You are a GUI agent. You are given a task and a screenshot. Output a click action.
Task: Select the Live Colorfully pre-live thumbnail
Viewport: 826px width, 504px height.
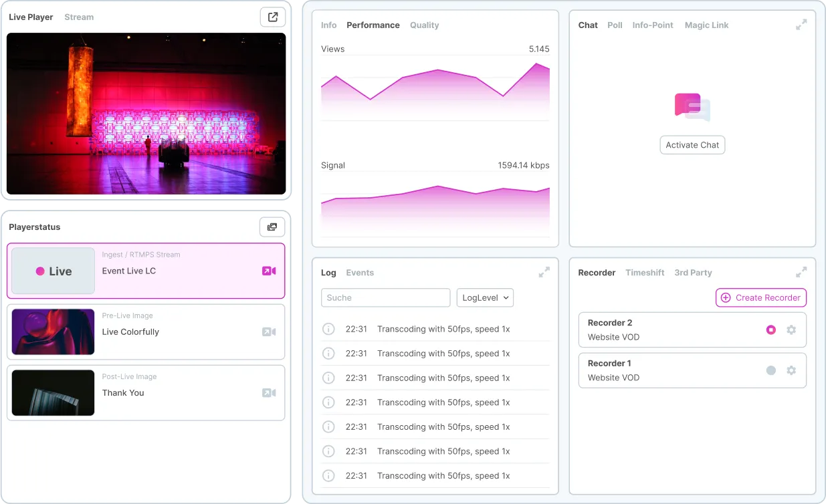53,332
